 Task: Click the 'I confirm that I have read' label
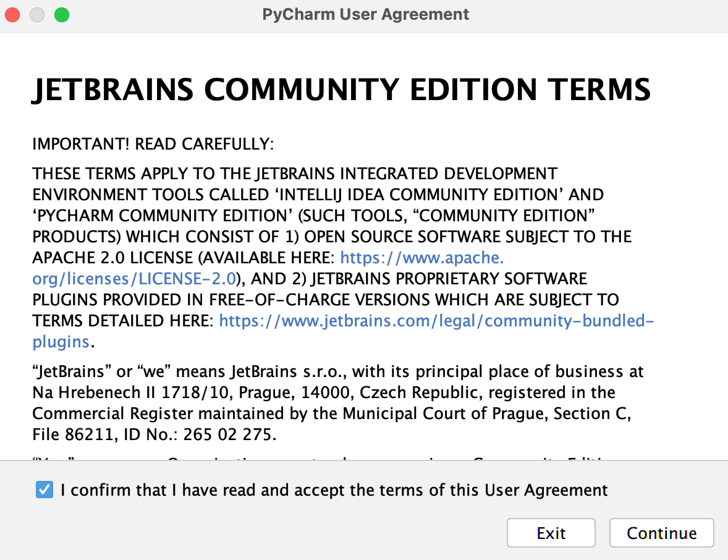pyautogui.click(x=334, y=490)
